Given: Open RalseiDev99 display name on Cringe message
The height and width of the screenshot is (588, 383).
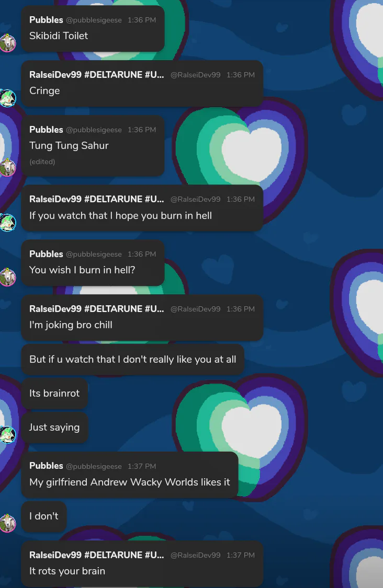Looking at the screenshot, I should (x=96, y=75).
